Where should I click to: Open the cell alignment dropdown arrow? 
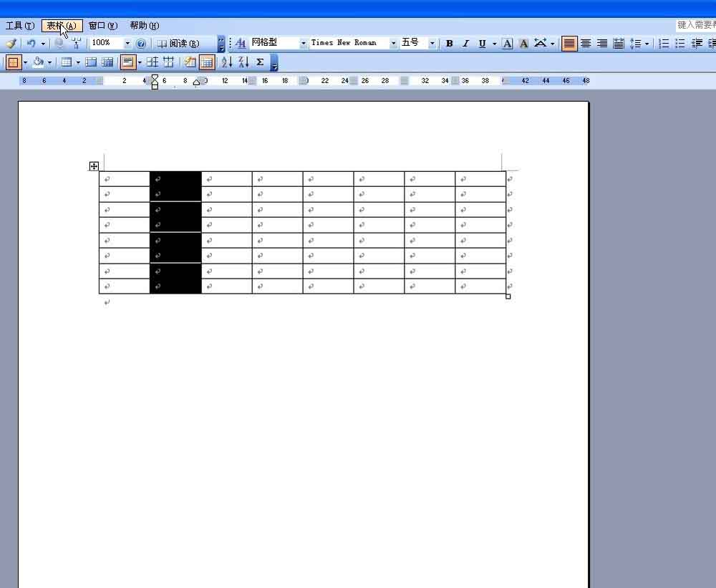click(x=140, y=62)
